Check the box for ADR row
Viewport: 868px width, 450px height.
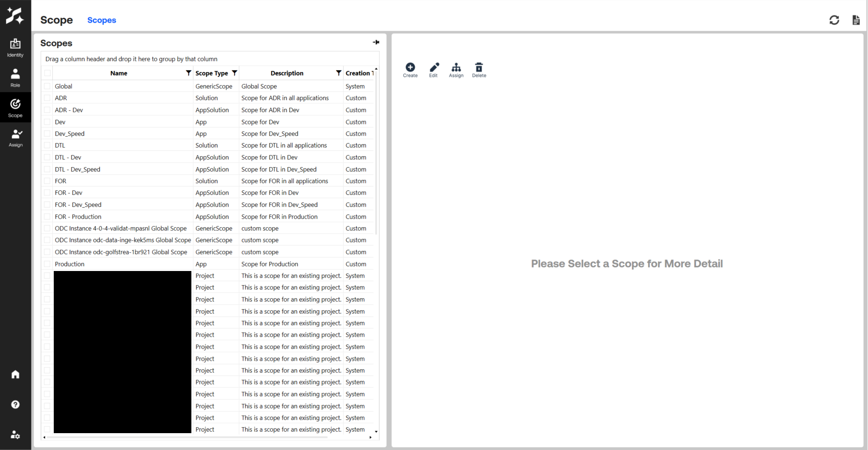(47, 98)
